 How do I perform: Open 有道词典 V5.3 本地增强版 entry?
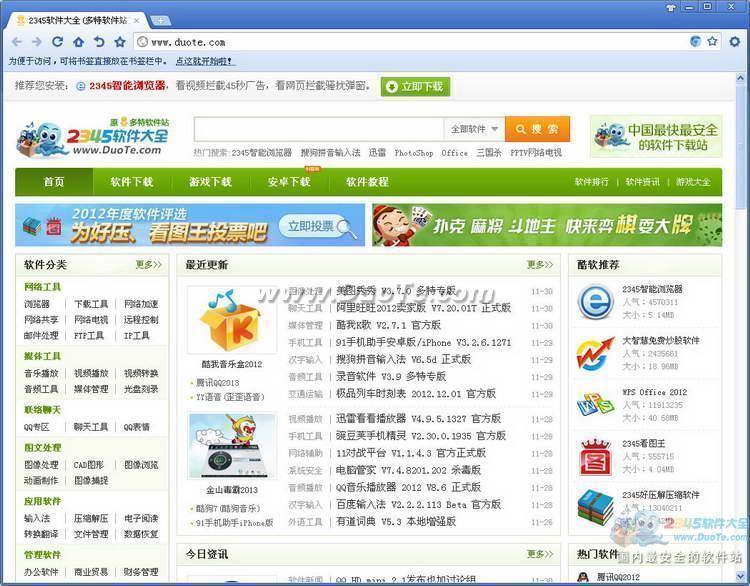click(396, 521)
